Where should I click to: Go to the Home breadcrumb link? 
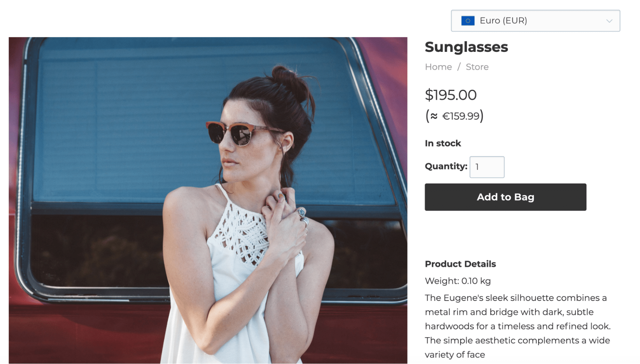coord(438,67)
